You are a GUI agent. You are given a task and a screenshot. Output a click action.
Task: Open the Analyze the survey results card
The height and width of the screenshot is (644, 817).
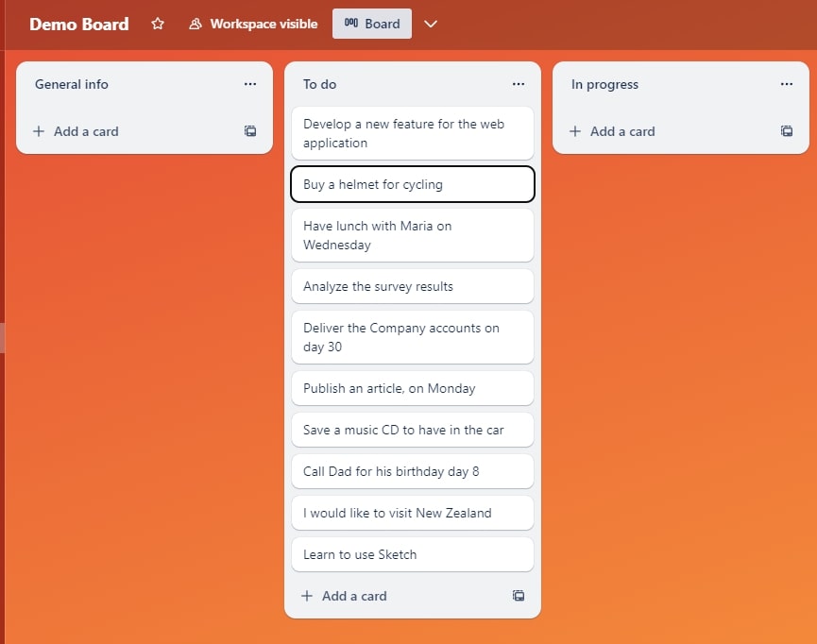[x=412, y=286]
